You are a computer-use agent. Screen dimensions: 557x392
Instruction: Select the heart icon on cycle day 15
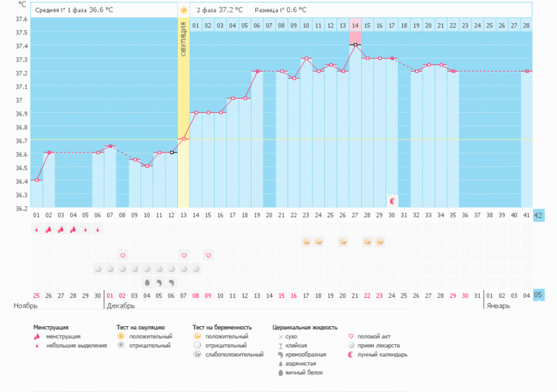point(208,255)
